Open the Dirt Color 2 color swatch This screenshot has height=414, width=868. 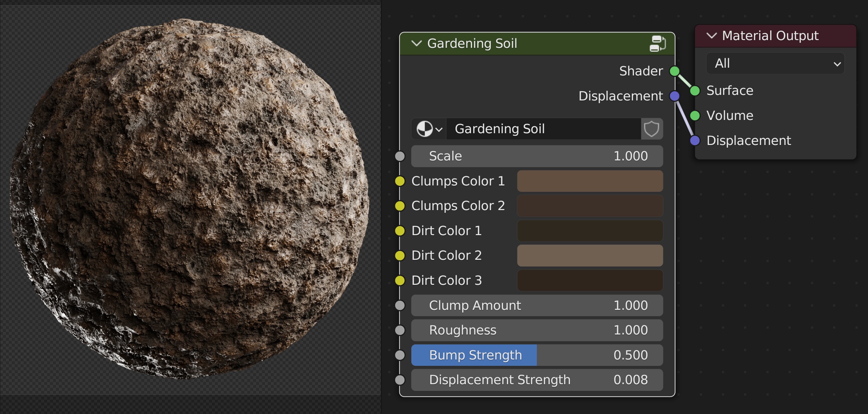point(589,255)
